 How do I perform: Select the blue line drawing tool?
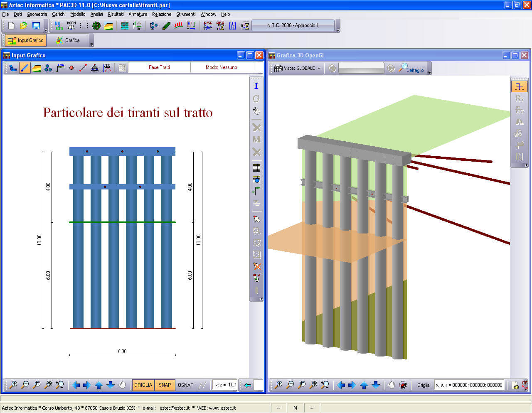pyautogui.click(x=25, y=68)
